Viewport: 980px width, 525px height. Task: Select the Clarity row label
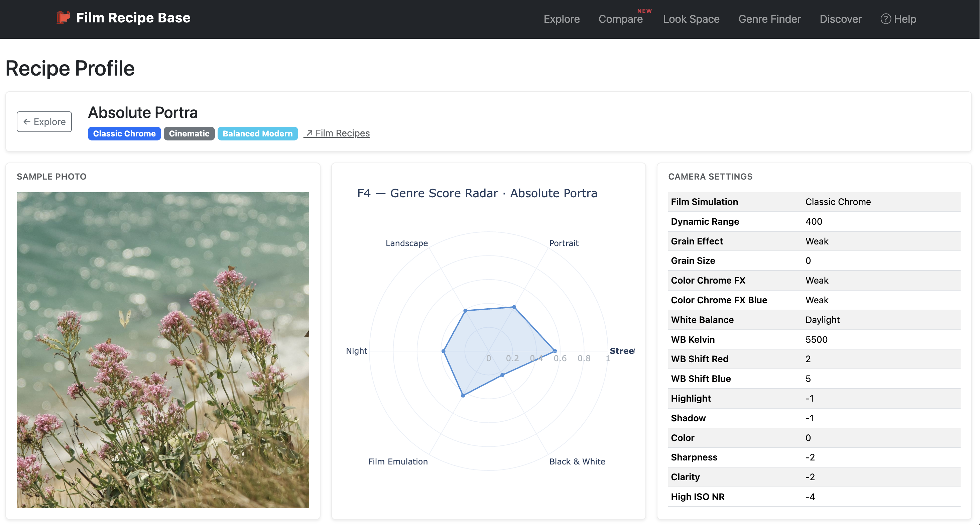(685, 477)
